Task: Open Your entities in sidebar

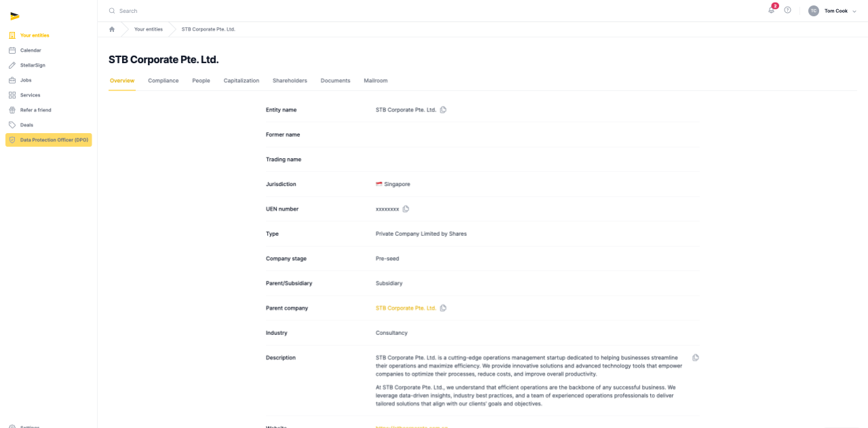Action: (x=48, y=35)
